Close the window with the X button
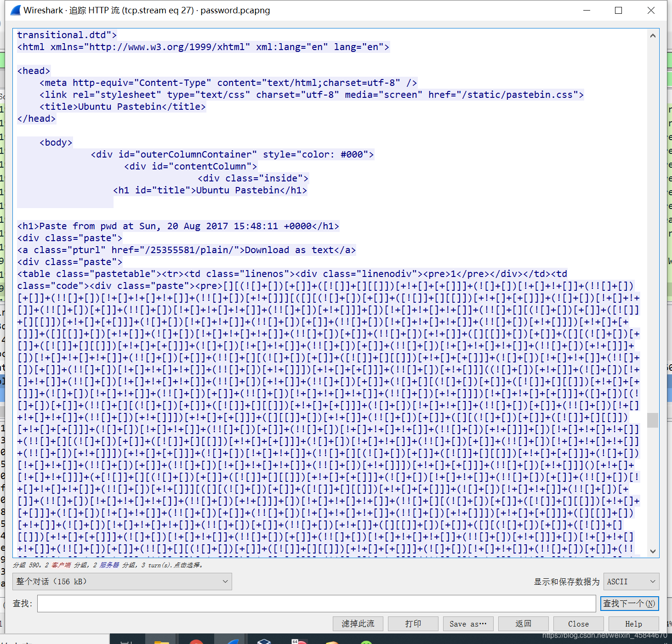The height and width of the screenshot is (644, 672). pyautogui.click(x=651, y=10)
